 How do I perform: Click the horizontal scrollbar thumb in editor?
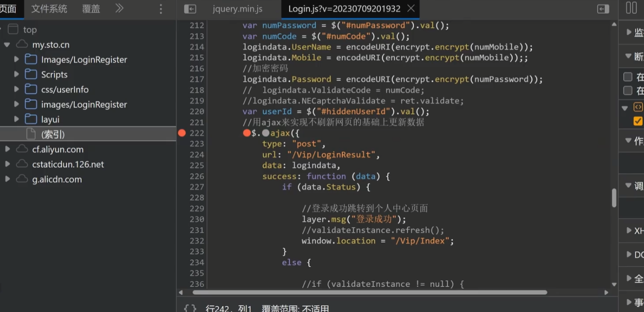(369, 292)
